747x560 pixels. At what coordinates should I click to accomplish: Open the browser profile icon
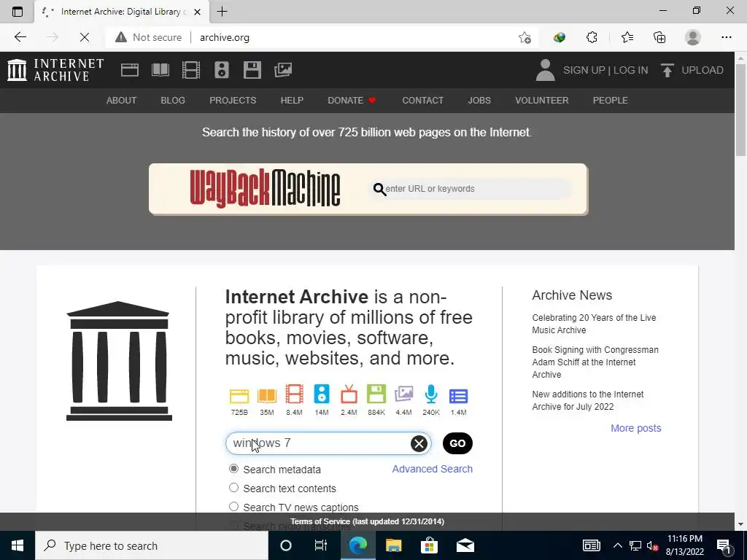click(x=693, y=37)
